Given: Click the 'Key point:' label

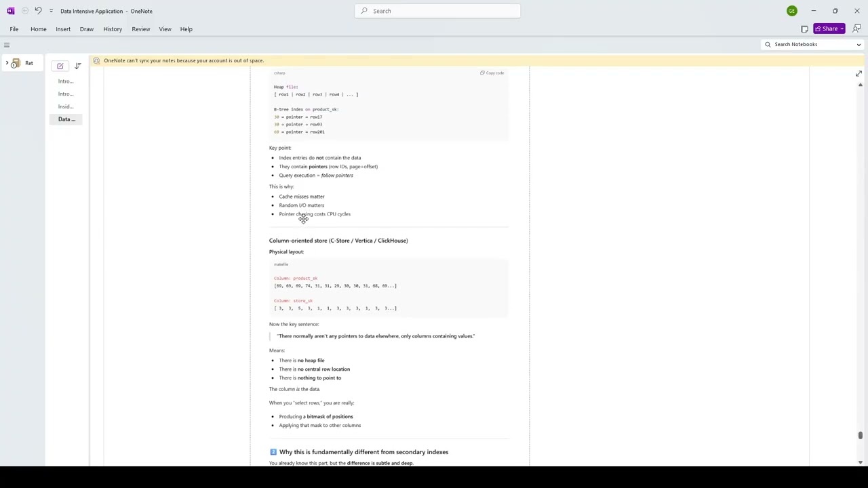Looking at the screenshot, I should coord(280,148).
